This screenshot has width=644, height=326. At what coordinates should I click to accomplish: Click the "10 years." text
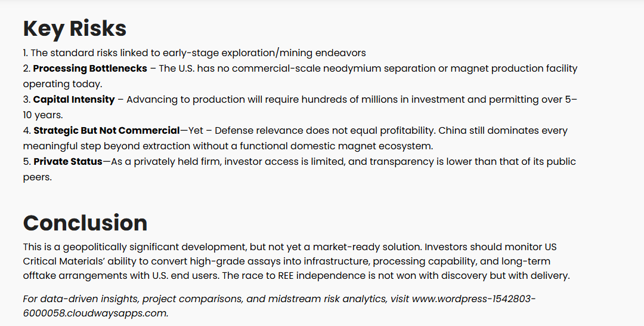(43, 115)
